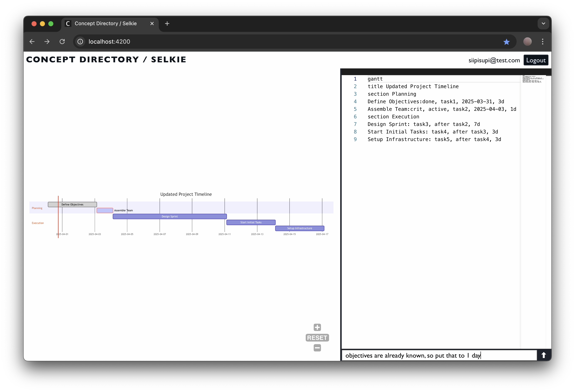Select the Concept Directory / Selkie tab
Viewport: 575px width, 392px height.
pyautogui.click(x=110, y=24)
